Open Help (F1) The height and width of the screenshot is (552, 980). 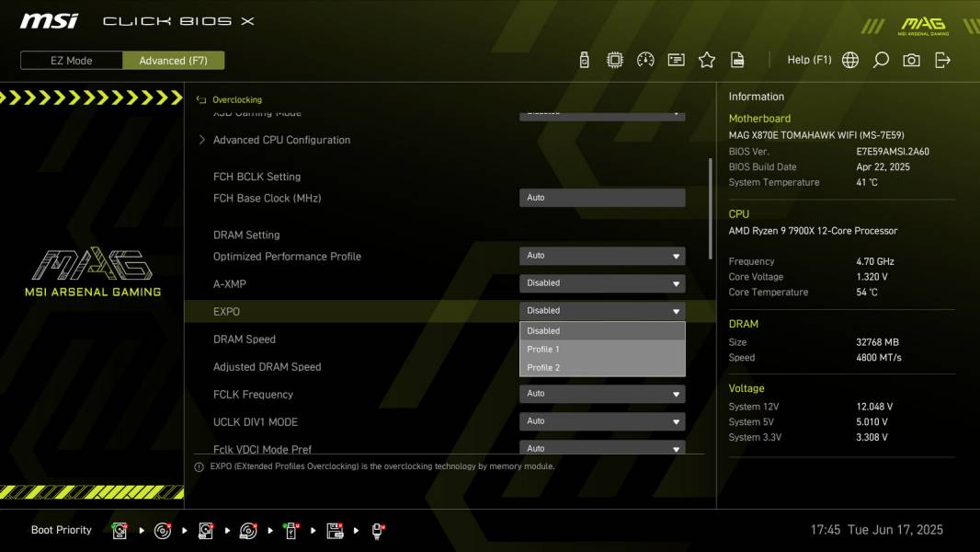pyautogui.click(x=809, y=60)
